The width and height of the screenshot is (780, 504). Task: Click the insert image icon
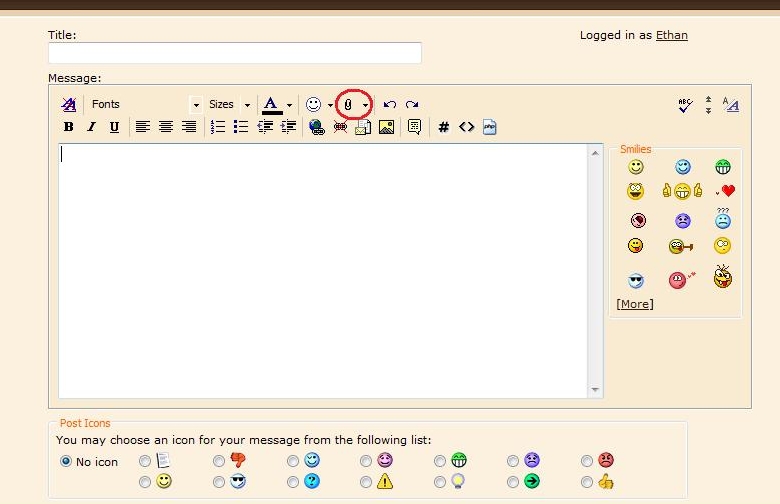[x=386, y=127]
